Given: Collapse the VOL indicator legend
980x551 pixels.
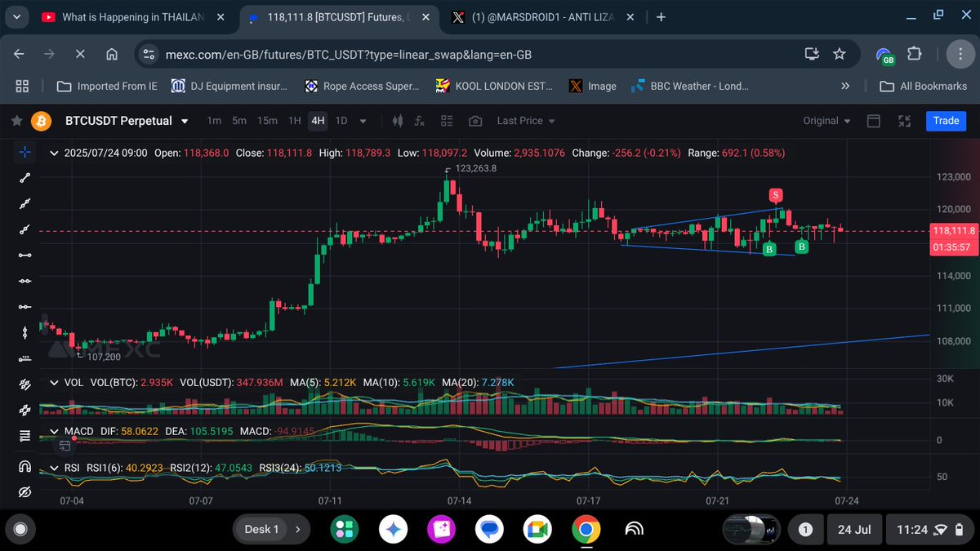Looking at the screenshot, I should click(54, 382).
